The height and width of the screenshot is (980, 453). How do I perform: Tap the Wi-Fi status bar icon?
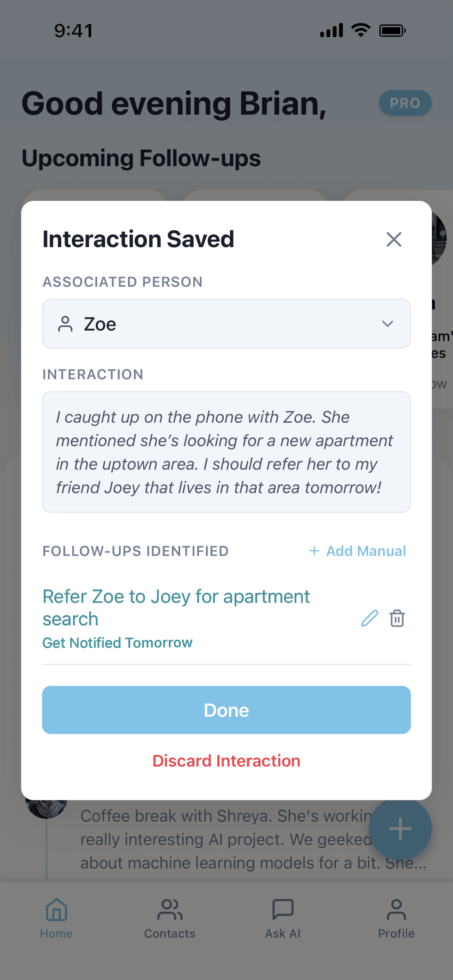361,30
